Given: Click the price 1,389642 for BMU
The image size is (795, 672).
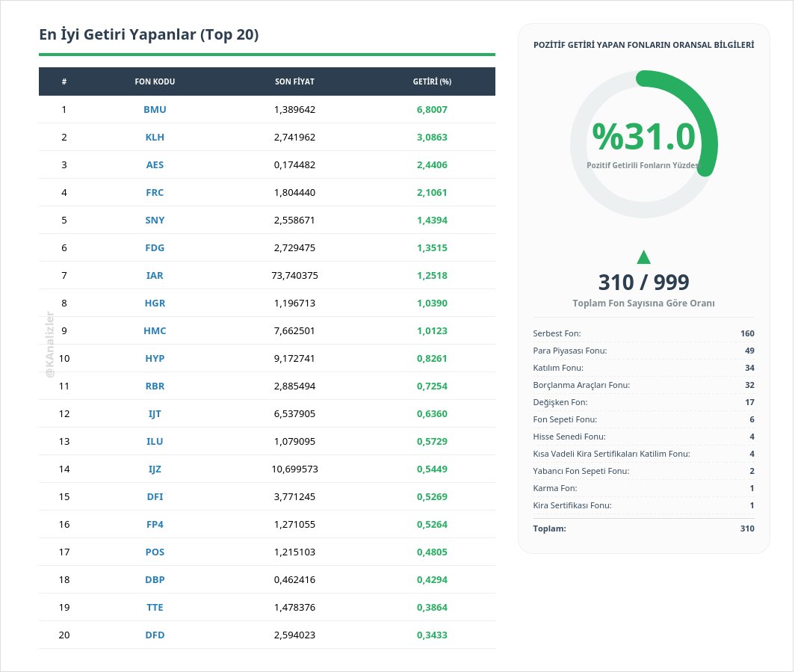Looking at the screenshot, I should coord(294,110).
